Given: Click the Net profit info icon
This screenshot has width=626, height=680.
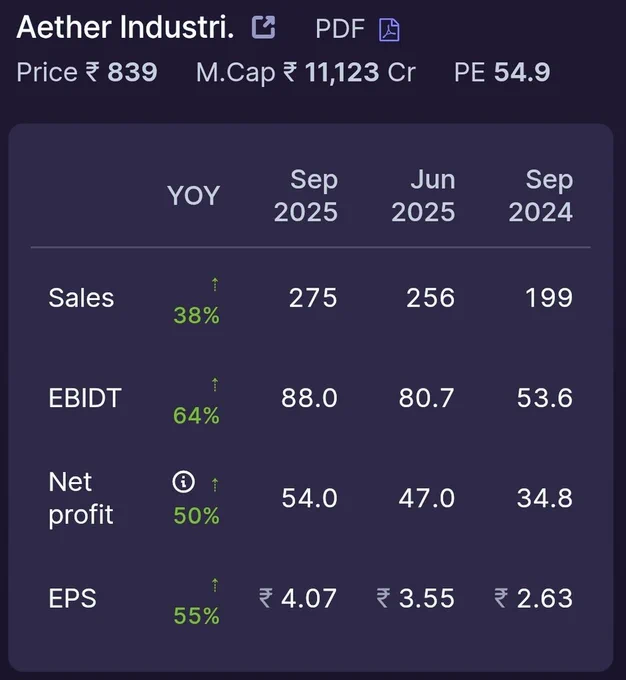Looking at the screenshot, I should click(x=184, y=482).
